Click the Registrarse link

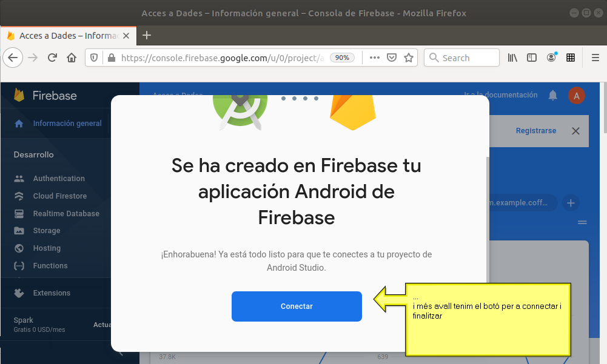pos(536,131)
